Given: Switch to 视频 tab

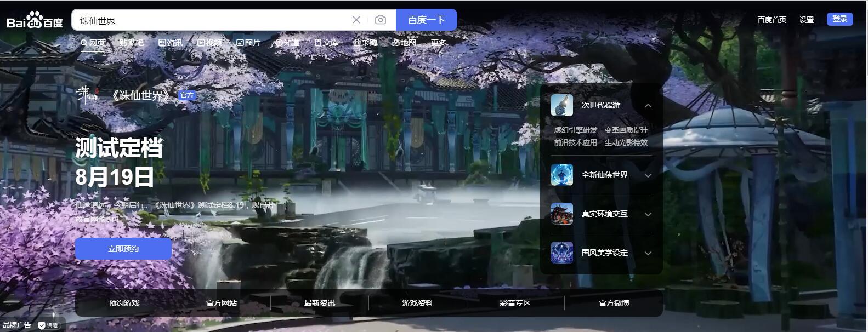Looking at the screenshot, I should coord(209,43).
